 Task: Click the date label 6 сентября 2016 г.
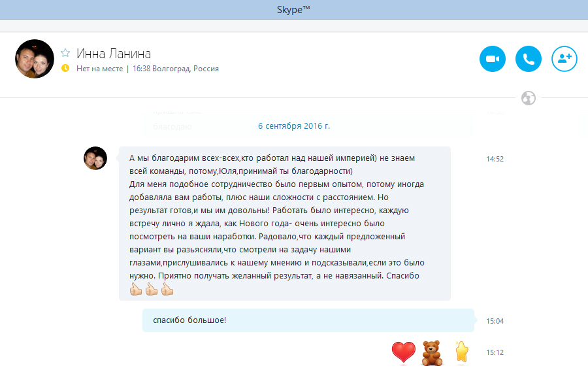point(294,126)
